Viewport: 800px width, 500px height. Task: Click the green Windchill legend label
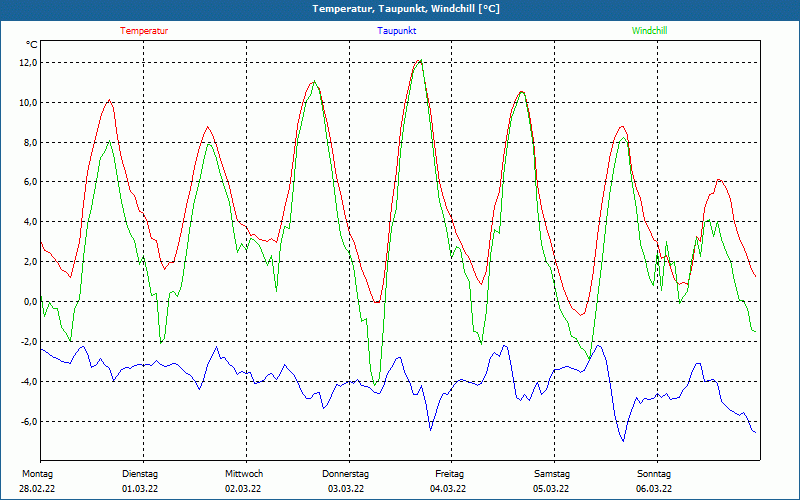649,31
